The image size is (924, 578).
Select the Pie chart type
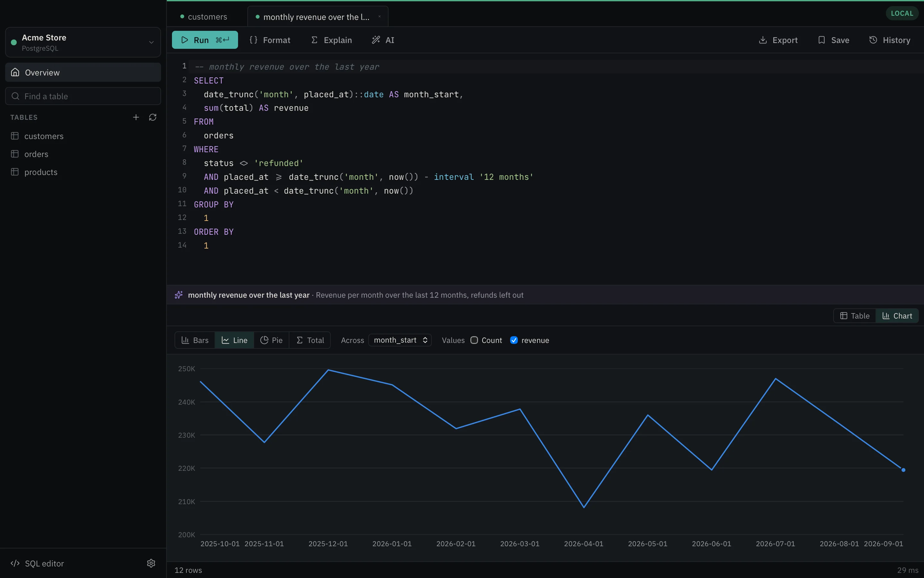[x=271, y=340]
